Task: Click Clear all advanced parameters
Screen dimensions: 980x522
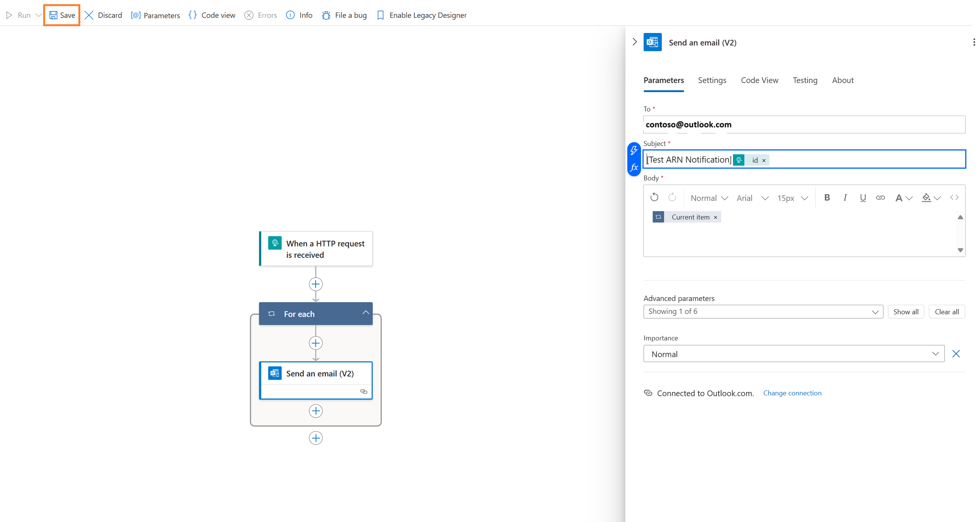Action: pyautogui.click(x=947, y=311)
